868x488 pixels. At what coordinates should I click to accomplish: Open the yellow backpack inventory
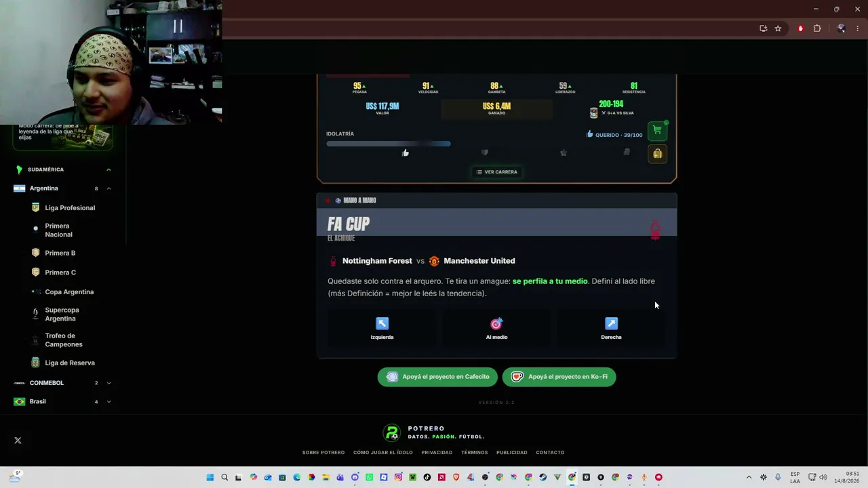(x=657, y=155)
